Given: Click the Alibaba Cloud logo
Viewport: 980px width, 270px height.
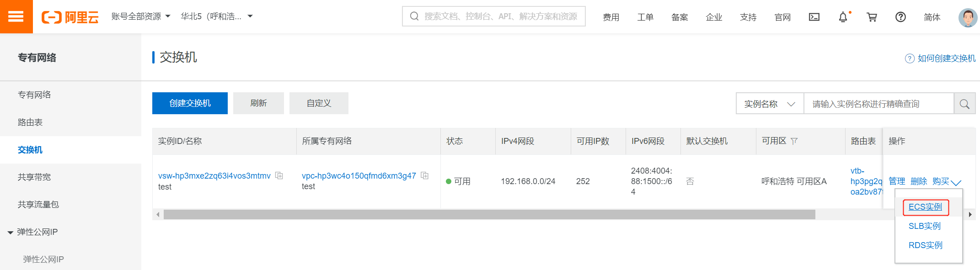Looking at the screenshot, I should pos(70,17).
